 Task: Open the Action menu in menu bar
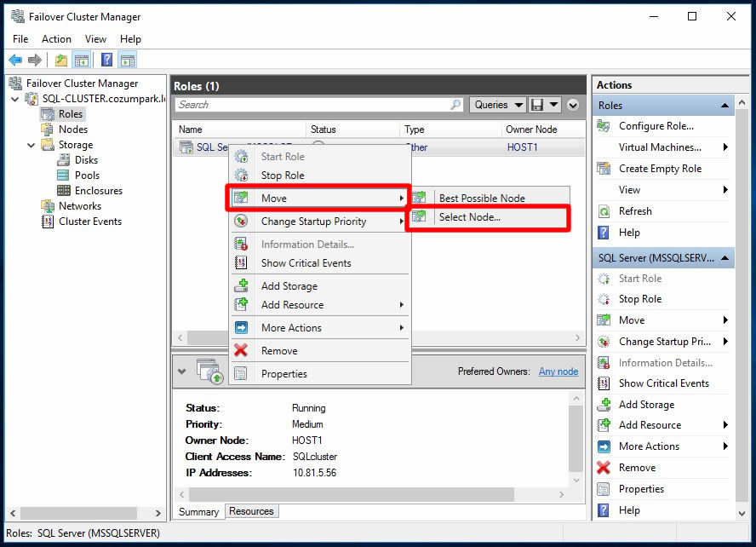click(x=56, y=39)
